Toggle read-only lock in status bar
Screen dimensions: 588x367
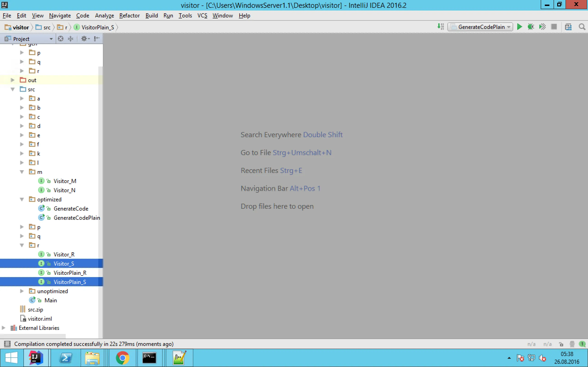(x=561, y=344)
